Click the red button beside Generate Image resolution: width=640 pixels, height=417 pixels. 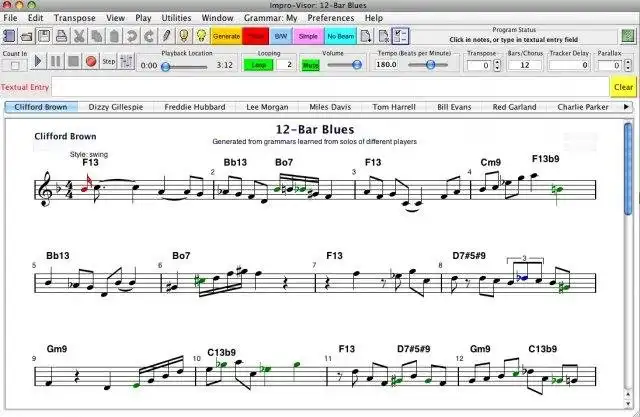[256, 36]
